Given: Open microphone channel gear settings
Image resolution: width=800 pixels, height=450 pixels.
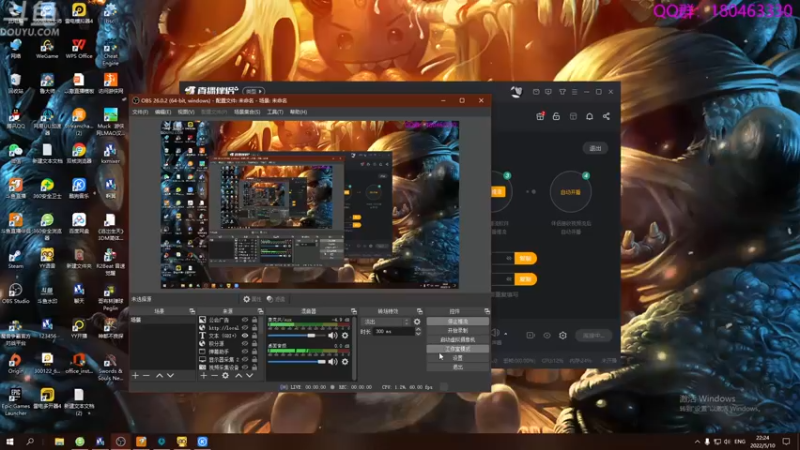Looking at the screenshot, I should pos(345,336).
